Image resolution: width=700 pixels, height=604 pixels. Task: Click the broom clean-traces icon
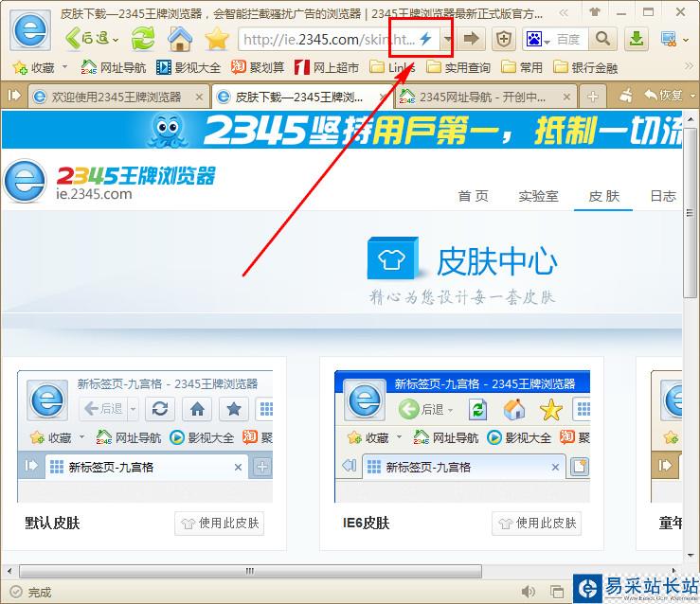[626, 95]
